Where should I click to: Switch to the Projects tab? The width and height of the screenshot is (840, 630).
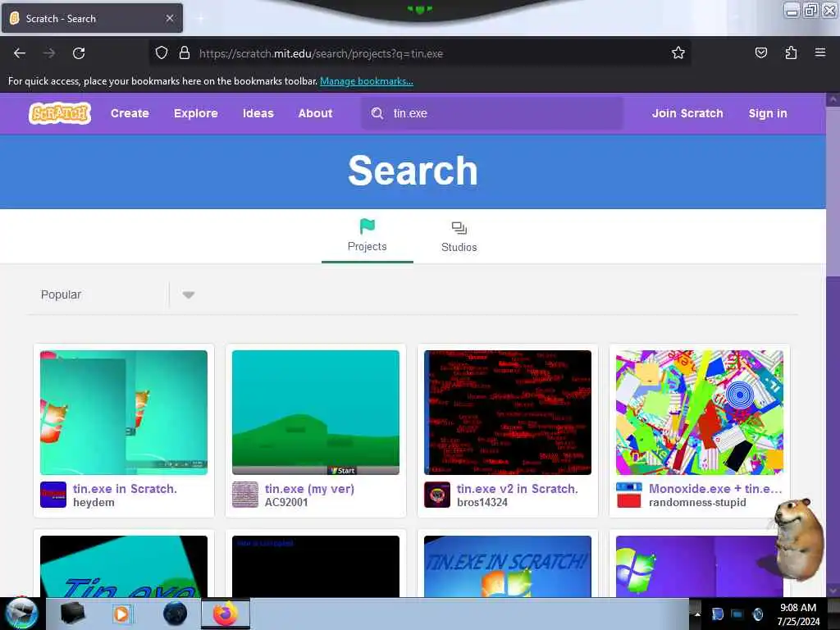367,236
